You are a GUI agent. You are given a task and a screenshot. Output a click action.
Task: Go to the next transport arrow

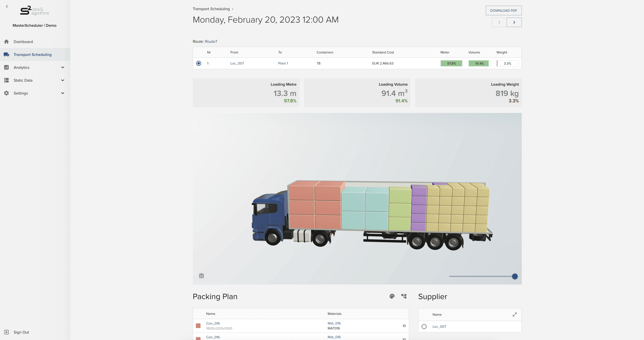pyautogui.click(x=514, y=22)
